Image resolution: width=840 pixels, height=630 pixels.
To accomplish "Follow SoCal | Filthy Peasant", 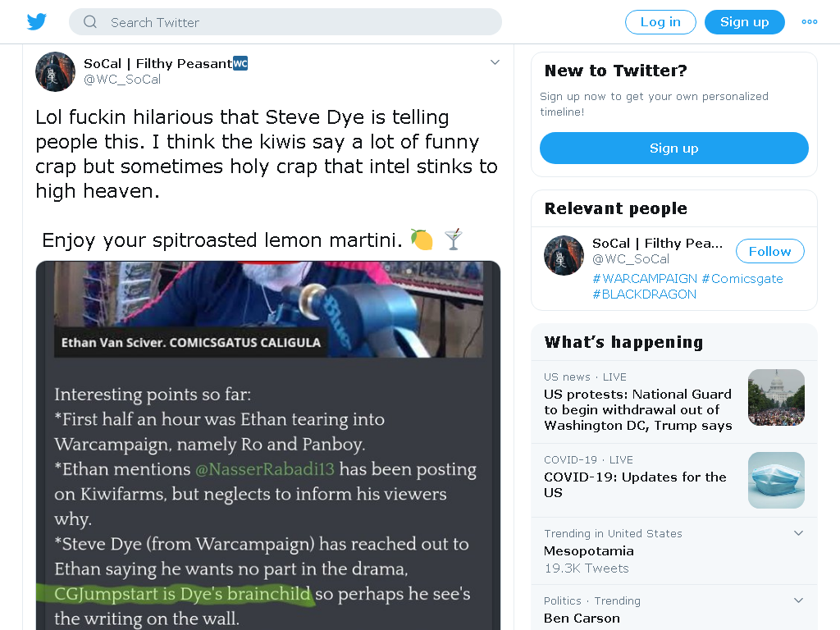I will coord(769,251).
